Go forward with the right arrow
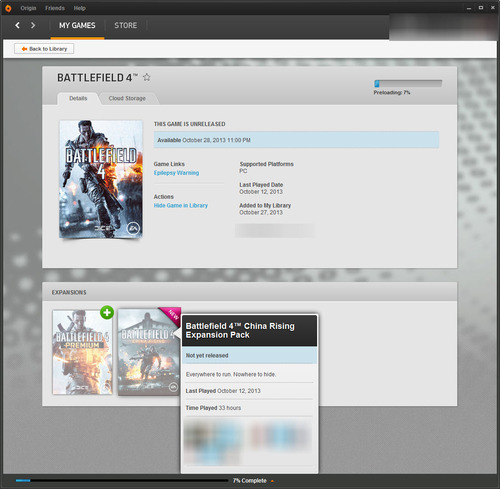Image resolution: width=500 pixels, height=489 pixels. pyautogui.click(x=33, y=25)
